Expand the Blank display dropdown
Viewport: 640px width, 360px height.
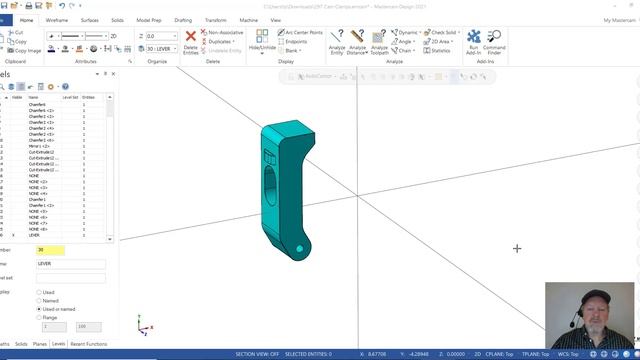click(x=300, y=51)
